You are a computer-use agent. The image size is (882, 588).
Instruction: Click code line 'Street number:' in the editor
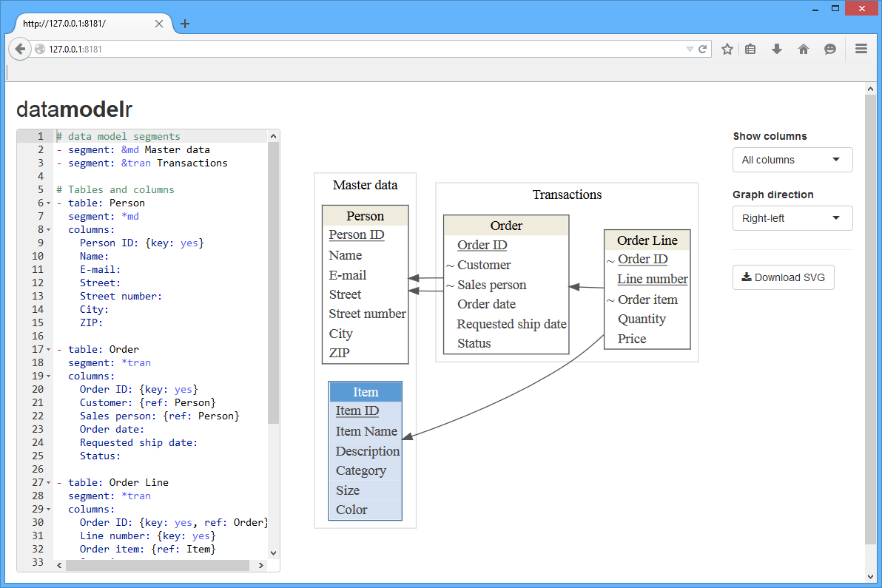(x=121, y=297)
